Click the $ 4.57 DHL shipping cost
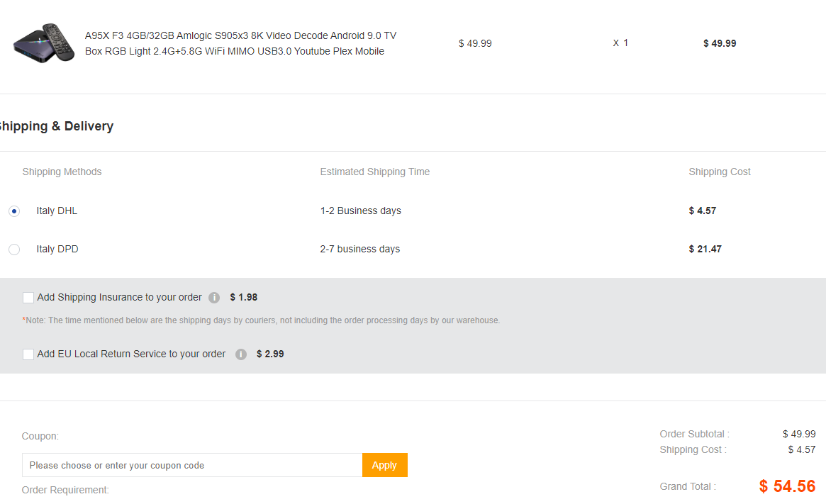 click(x=702, y=211)
